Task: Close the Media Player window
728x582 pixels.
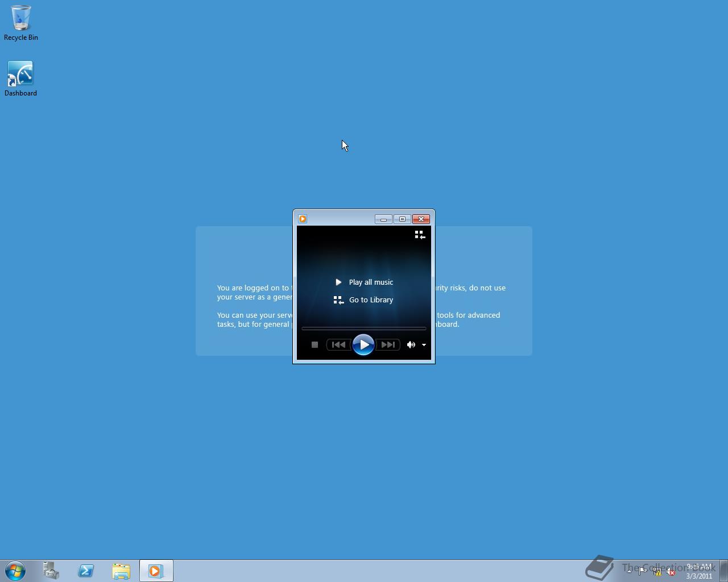Action: pos(421,219)
